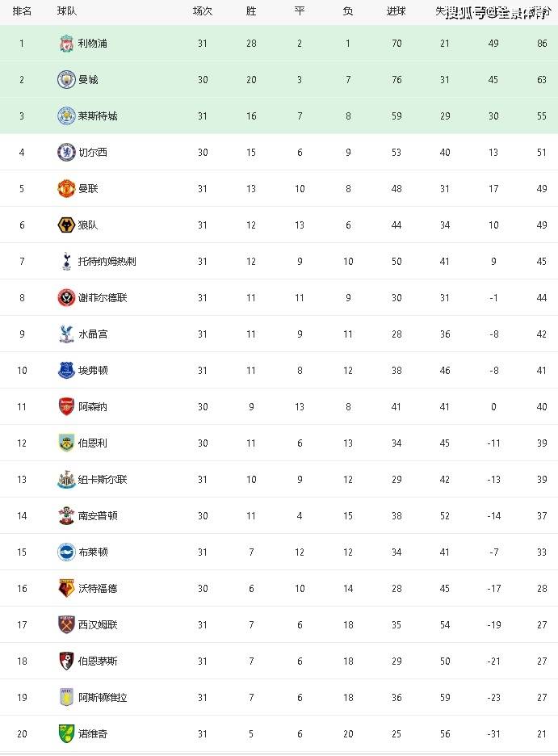Screen dimensions: 558x756
Task: Click the Manchester City crest icon
Action: point(66,80)
